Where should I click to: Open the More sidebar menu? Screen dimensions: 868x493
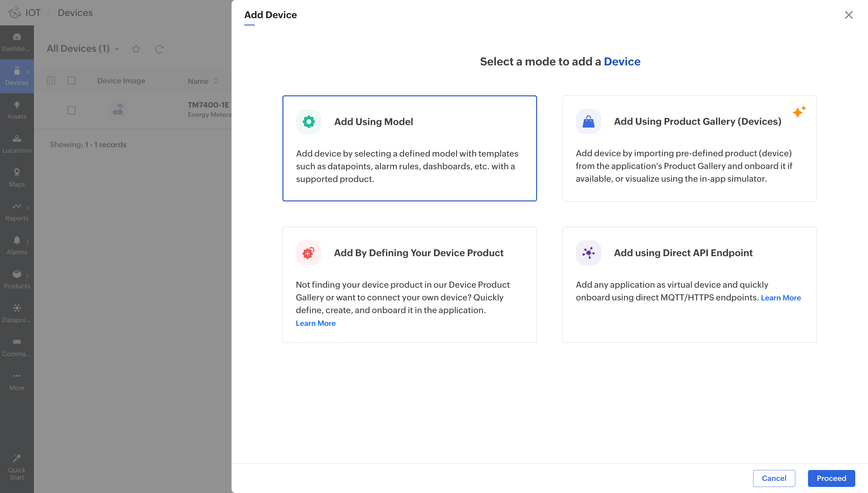tap(17, 381)
